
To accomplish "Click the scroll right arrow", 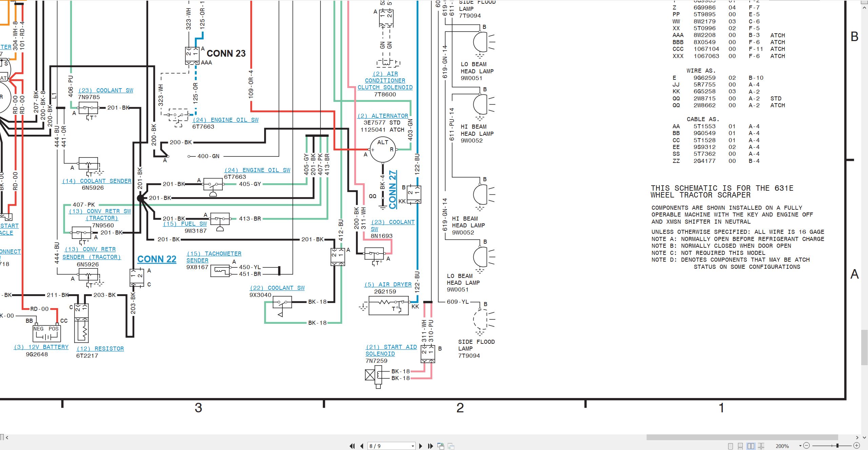I will click(857, 437).
